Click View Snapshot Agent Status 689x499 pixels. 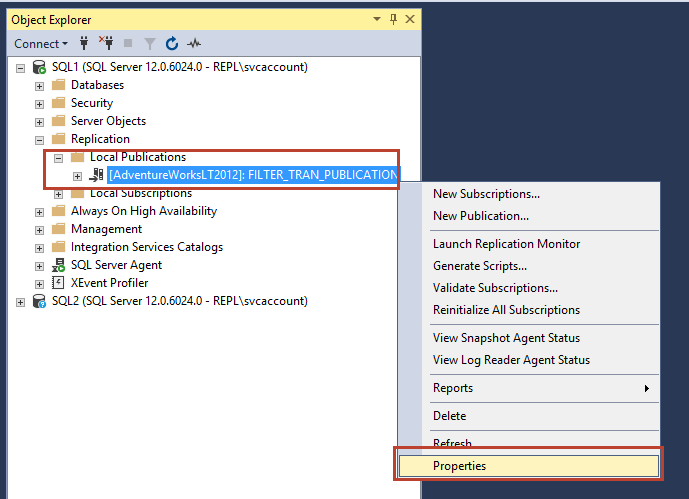(x=506, y=338)
